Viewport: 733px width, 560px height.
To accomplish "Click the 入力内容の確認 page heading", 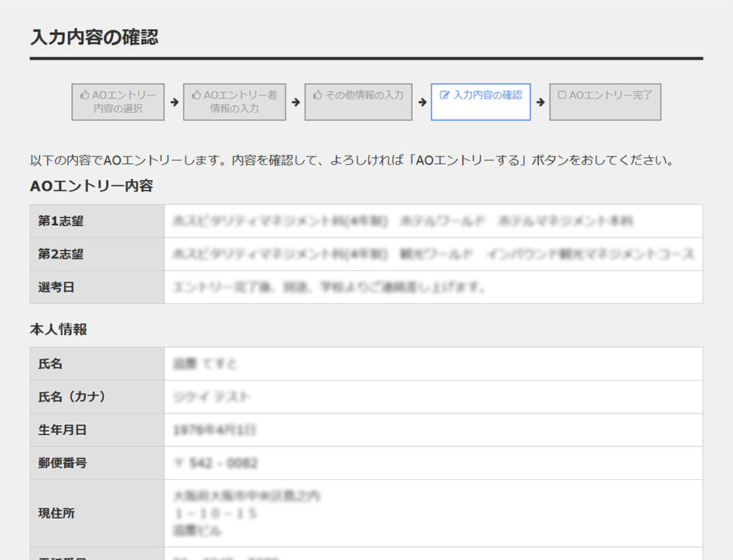I will coord(95,37).
